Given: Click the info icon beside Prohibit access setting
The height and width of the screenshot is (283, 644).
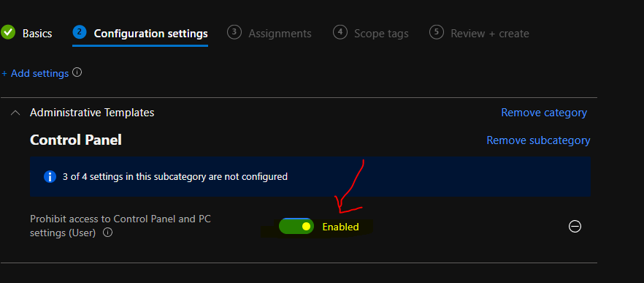Looking at the screenshot, I should [x=107, y=233].
